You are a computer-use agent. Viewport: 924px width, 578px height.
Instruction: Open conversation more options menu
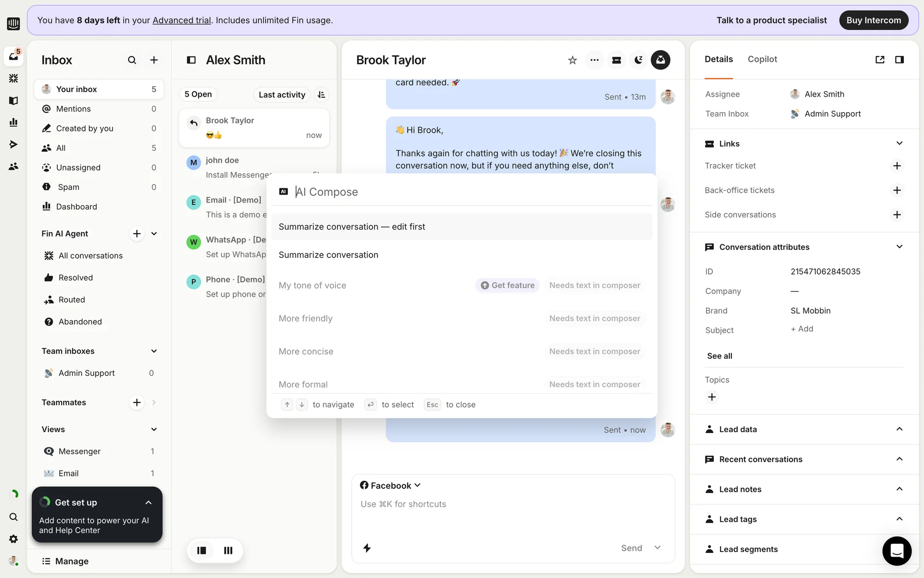pos(594,60)
